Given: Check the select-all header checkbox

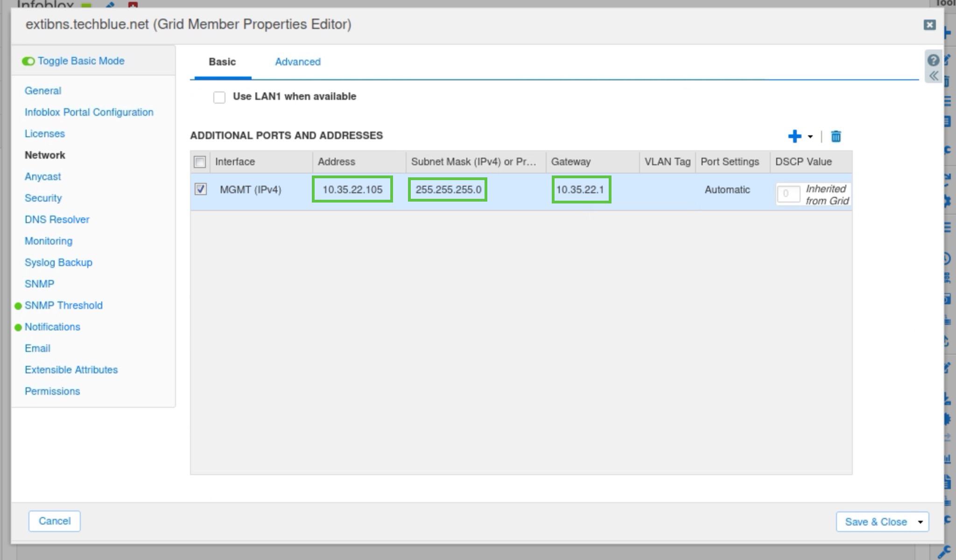Looking at the screenshot, I should (200, 162).
